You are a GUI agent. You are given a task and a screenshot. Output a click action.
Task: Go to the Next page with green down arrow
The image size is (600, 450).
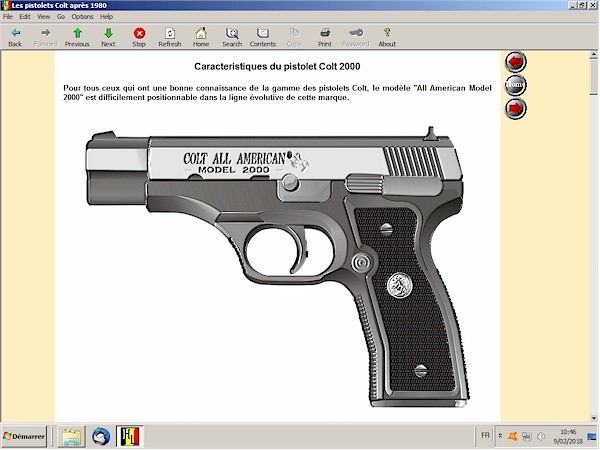click(x=108, y=37)
